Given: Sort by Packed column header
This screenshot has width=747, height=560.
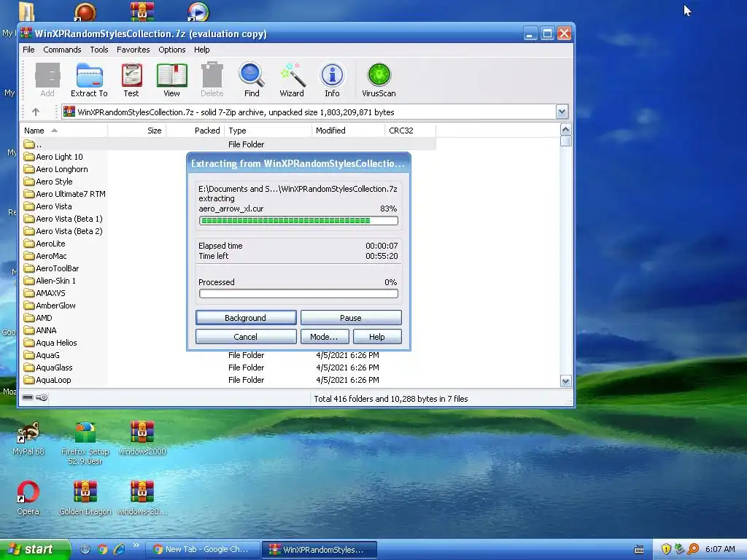Looking at the screenshot, I should (196, 131).
